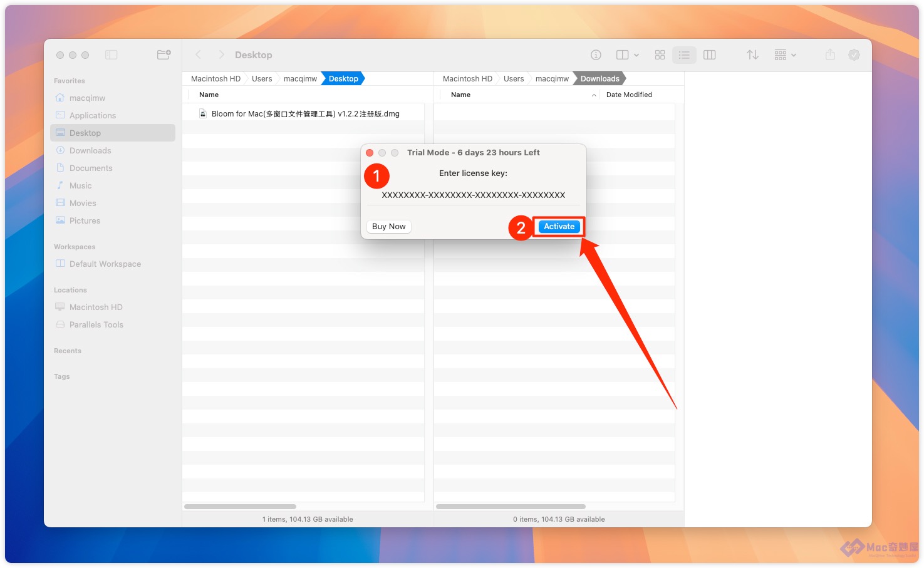Go back with the left chevron
The width and height of the screenshot is (924, 568).
(198, 55)
